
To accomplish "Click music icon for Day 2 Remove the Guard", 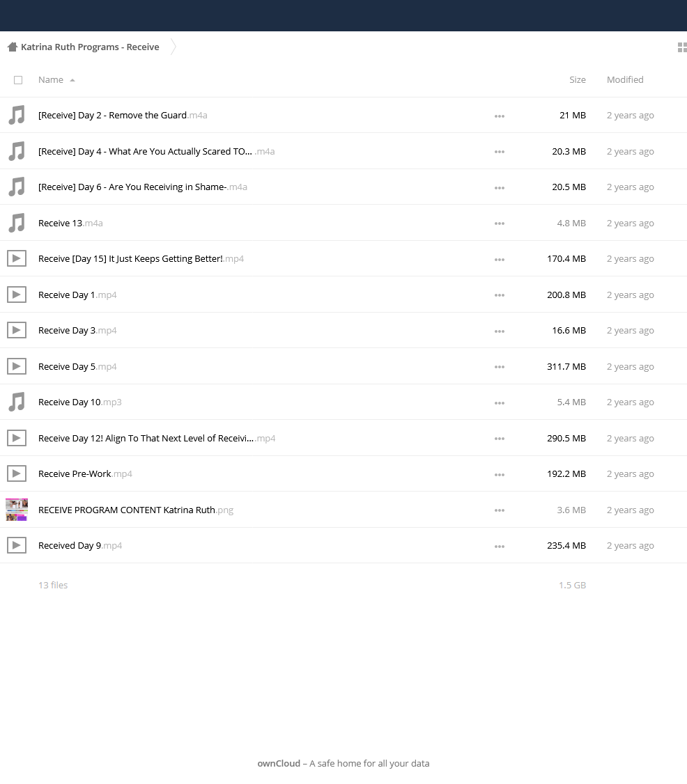I will coord(17,115).
